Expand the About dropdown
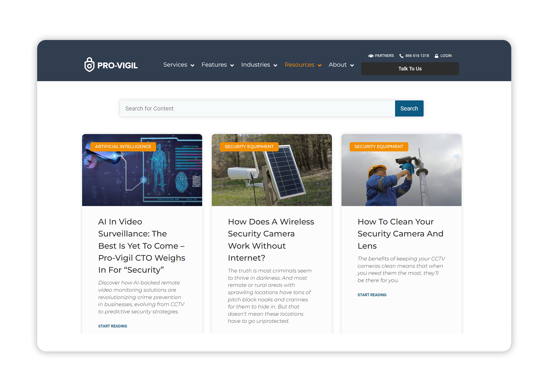The height and width of the screenshot is (392, 549). coord(338,65)
